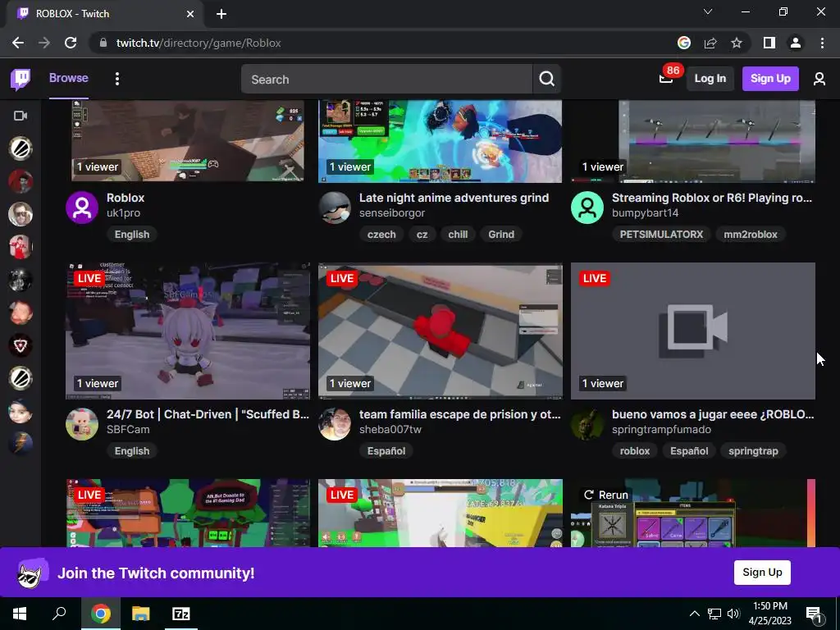This screenshot has height=630, width=840.
Task: Open Windows taskbar search
Action: pyautogui.click(x=59, y=614)
